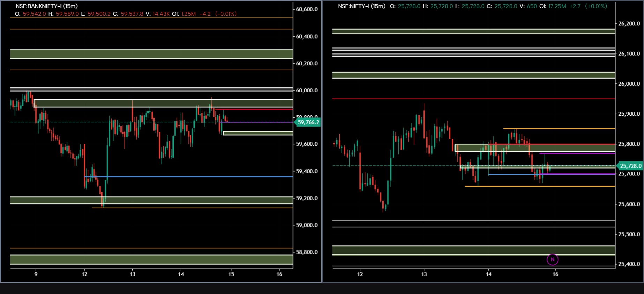Viewport: 644px width, 294px height.
Task: Click date 15 on BANKNIFTY time axis
Action: click(x=231, y=274)
